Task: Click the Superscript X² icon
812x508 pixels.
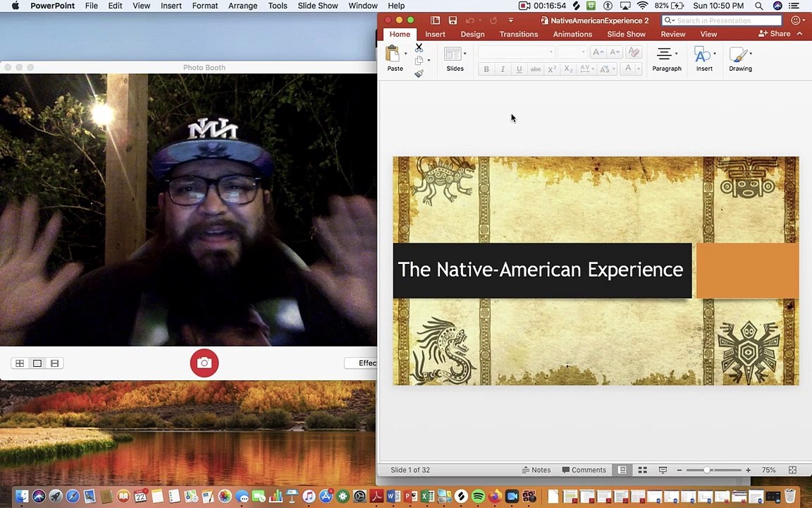Action: 552,69
